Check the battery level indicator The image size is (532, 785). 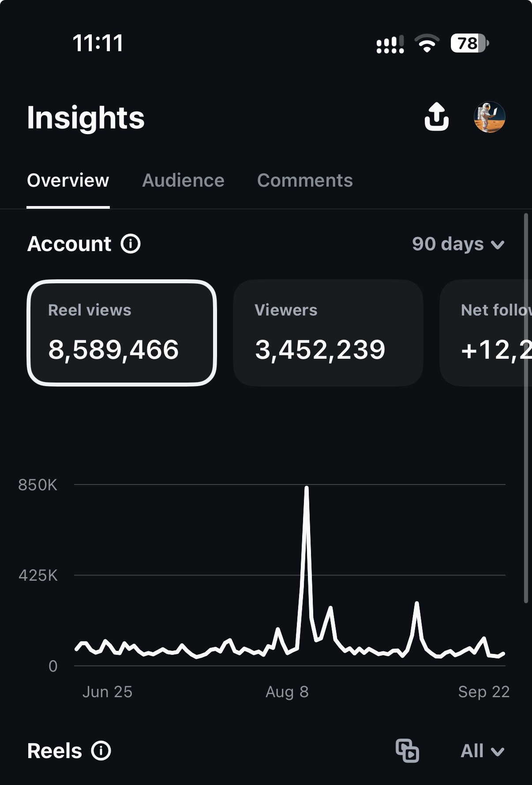pyautogui.click(x=470, y=43)
